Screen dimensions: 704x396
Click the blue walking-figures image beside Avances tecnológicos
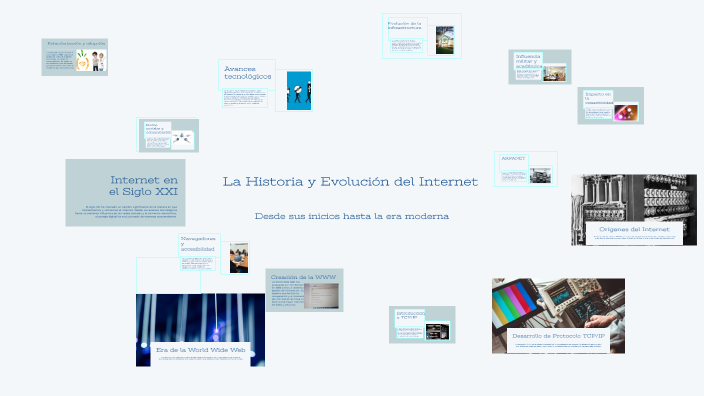(x=299, y=91)
